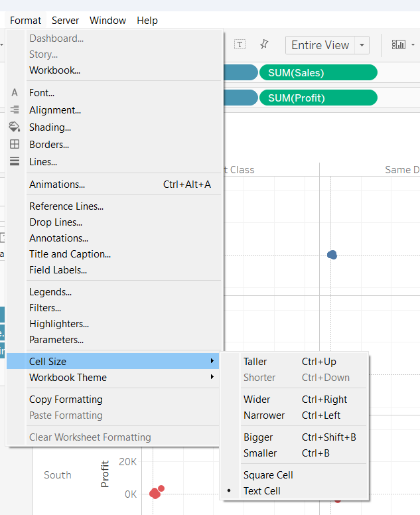
Task: Click the blue data point in chart
Action: coord(332,255)
